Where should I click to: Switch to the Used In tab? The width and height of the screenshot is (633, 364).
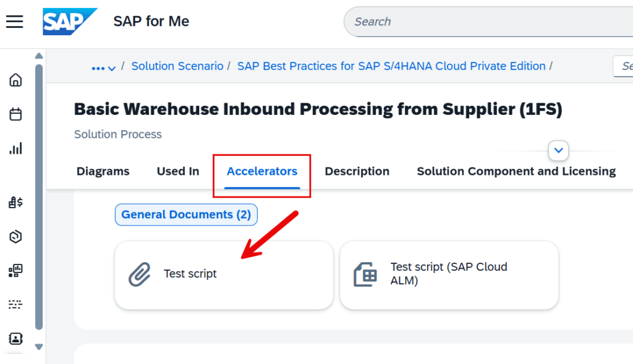177,171
